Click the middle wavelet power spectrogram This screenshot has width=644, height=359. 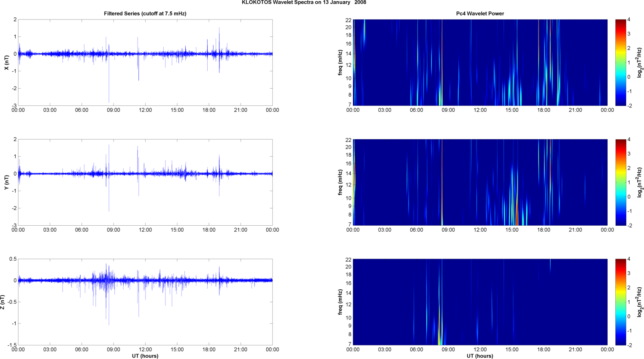tap(480, 182)
